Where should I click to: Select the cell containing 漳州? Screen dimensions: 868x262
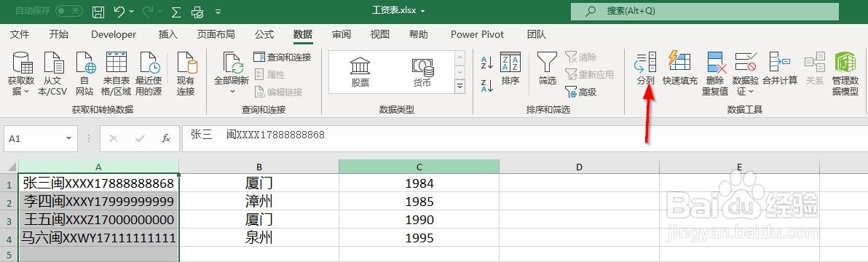259,201
